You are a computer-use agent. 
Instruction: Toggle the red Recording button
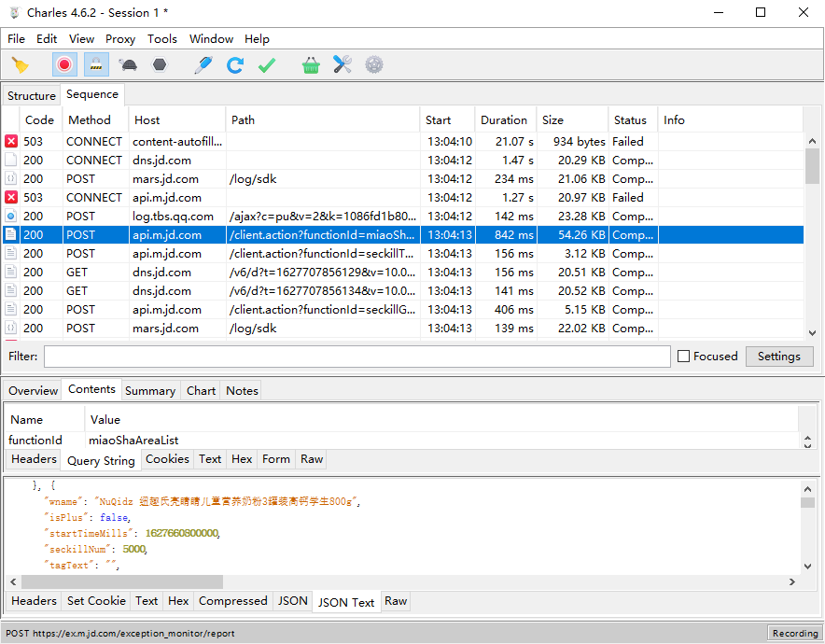[x=64, y=65]
